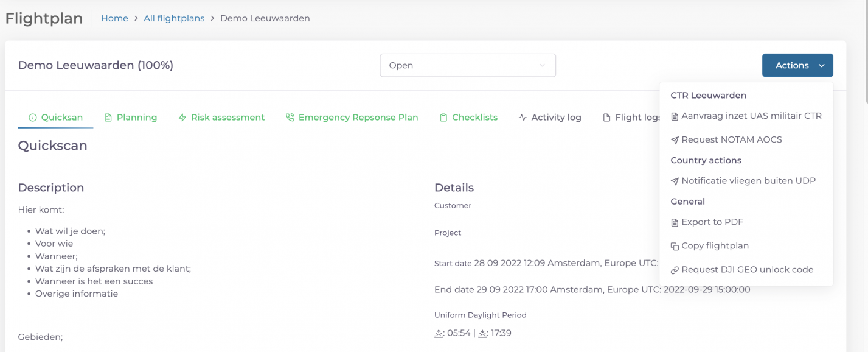Switch to the Planning tab

[x=136, y=118]
